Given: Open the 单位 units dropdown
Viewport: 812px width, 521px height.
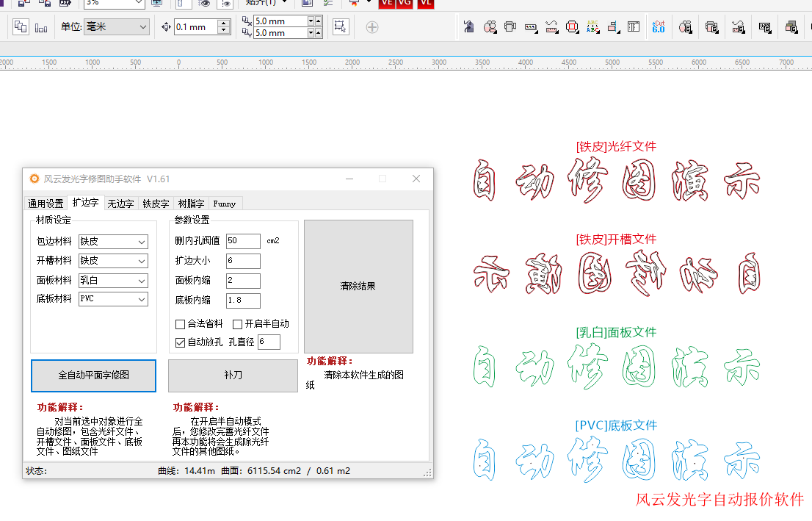Looking at the screenshot, I should [x=116, y=27].
